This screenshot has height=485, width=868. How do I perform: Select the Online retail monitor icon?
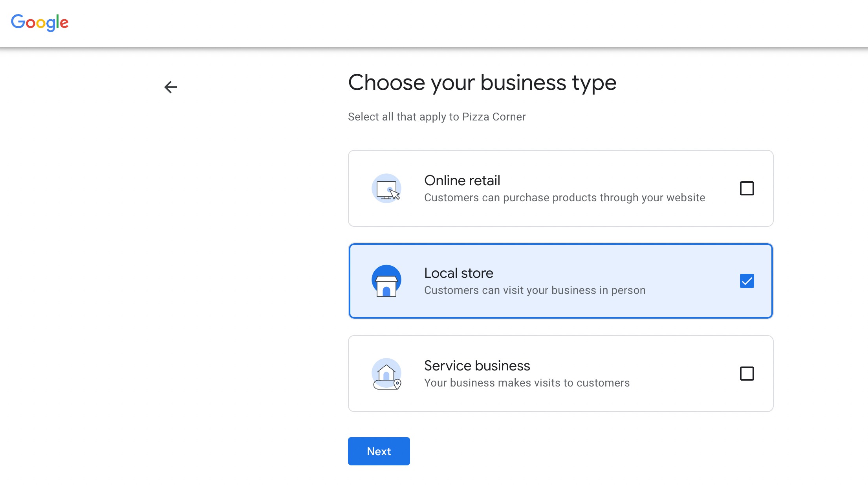click(386, 188)
